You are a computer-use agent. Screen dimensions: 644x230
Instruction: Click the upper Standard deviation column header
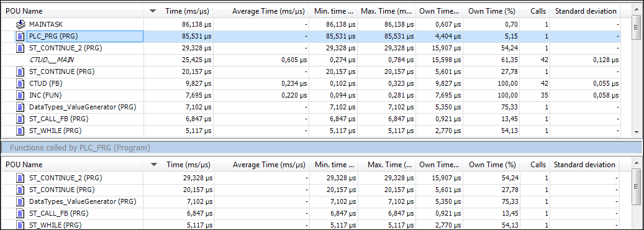[x=585, y=12]
